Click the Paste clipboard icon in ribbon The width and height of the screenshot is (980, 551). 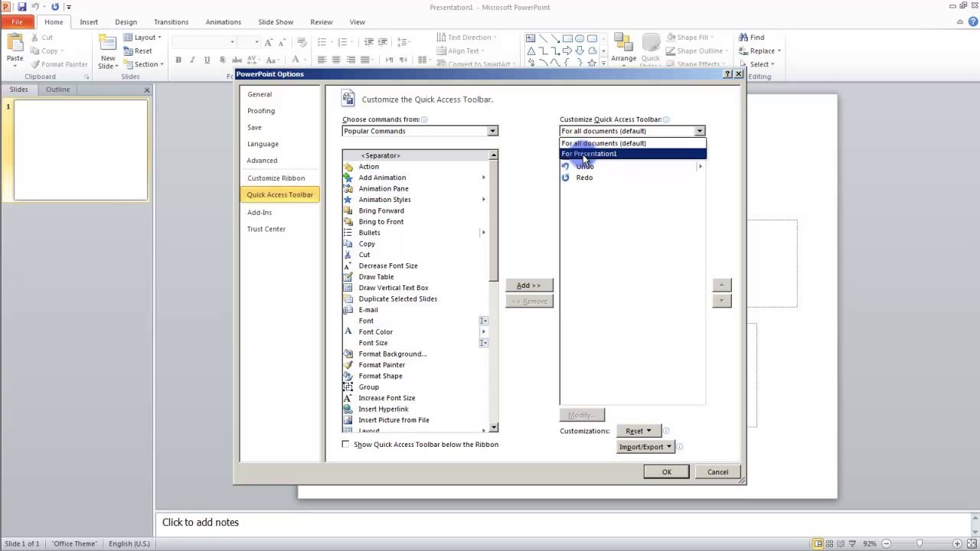(15, 44)
